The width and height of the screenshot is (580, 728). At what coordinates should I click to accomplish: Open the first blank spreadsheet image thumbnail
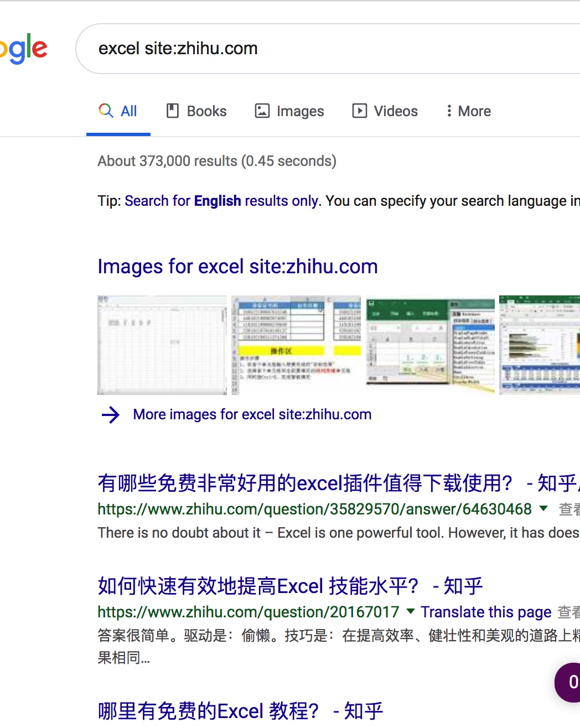coord(162,345)
